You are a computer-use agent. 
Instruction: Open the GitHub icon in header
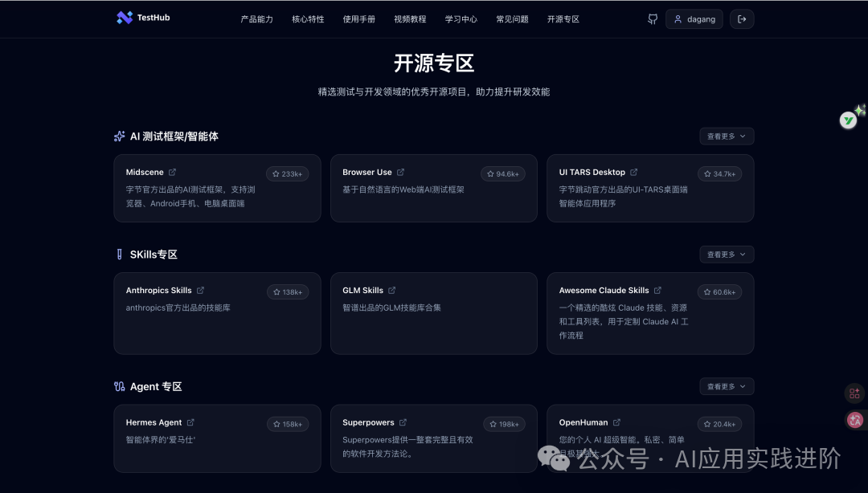click(653, 19)
